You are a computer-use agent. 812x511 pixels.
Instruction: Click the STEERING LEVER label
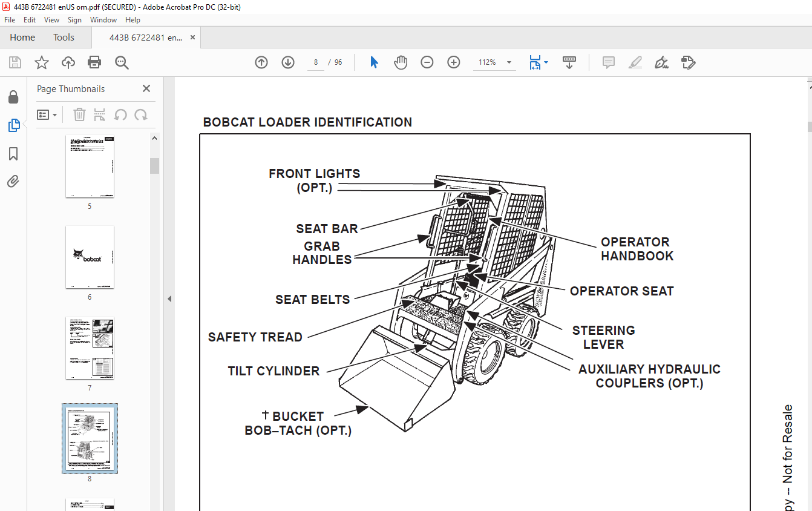coord(603,337)
